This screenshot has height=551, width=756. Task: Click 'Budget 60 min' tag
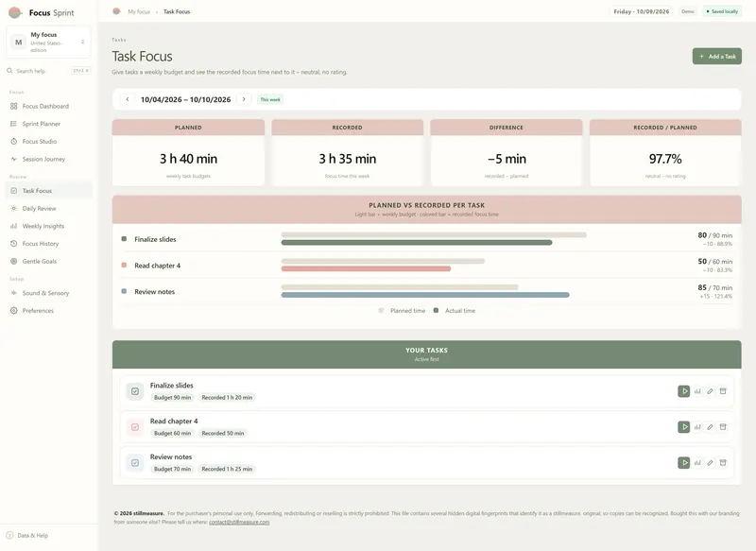pyautogui.click(x=172, y=434)
